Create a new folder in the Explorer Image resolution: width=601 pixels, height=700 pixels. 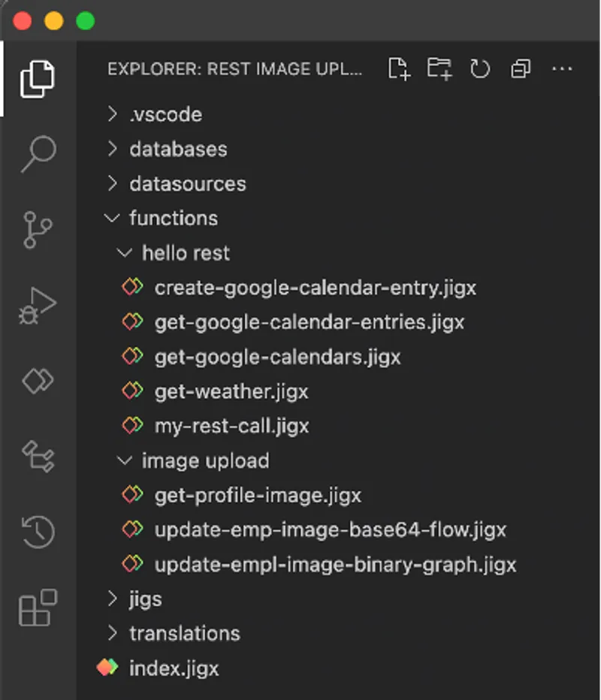click(439, 68)
